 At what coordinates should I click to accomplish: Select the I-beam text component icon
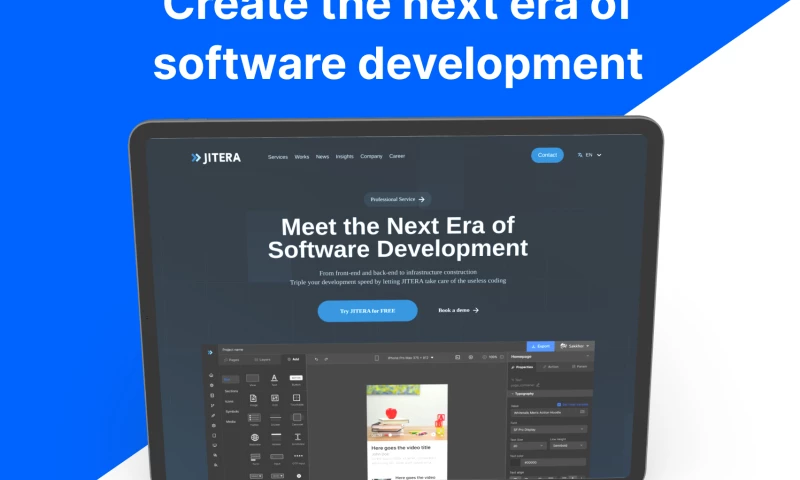(x=298, y=438)
